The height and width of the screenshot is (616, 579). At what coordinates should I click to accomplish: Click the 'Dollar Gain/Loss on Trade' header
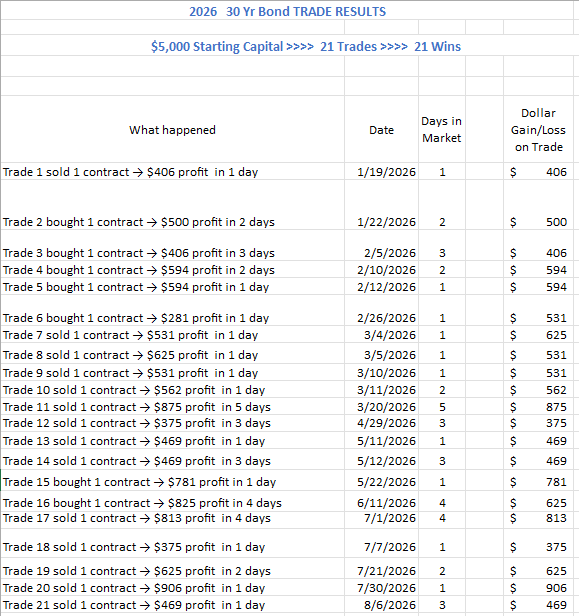coord(539,130)
